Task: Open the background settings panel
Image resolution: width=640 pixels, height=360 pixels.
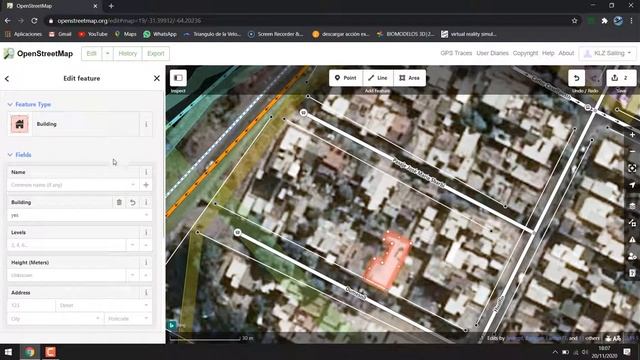Action: (632, 206)
